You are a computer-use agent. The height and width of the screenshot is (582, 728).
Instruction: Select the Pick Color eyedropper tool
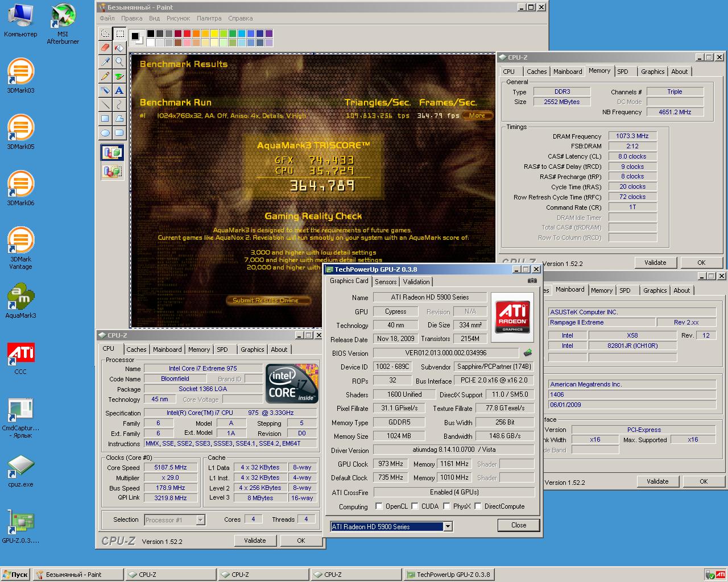tap(105, 62)
